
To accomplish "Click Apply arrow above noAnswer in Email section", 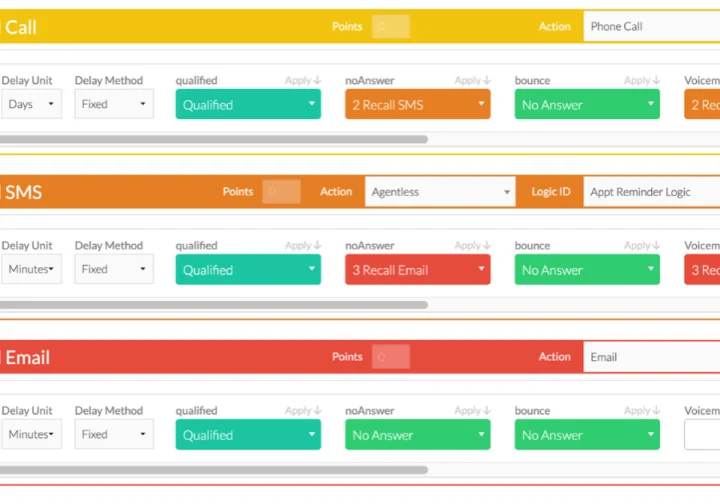I will (x=472, y=410).
